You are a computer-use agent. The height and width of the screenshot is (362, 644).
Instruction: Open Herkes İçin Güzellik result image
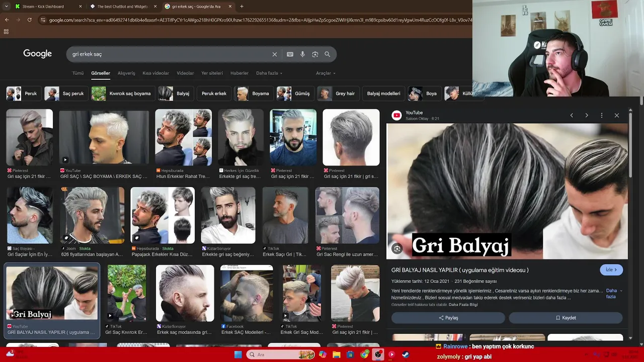coord(240,137)
